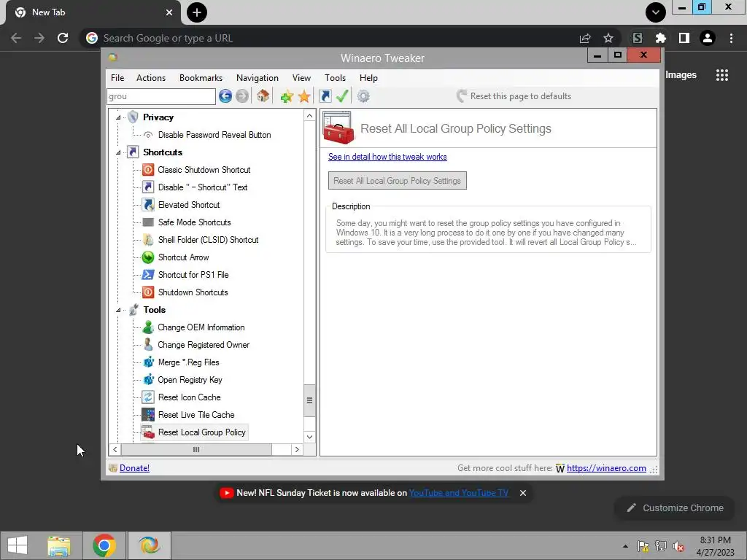Image resolution: width=747 pixels, height=560 pixels.
Task: Open 'See in detail how this tweak works' link
Action: click(387, 157)
